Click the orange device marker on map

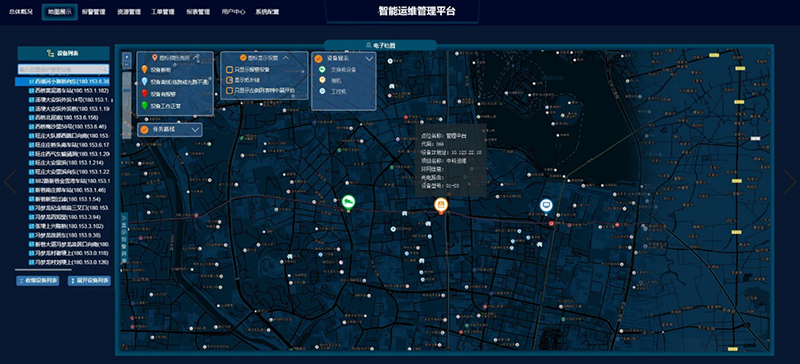[441, 206]
